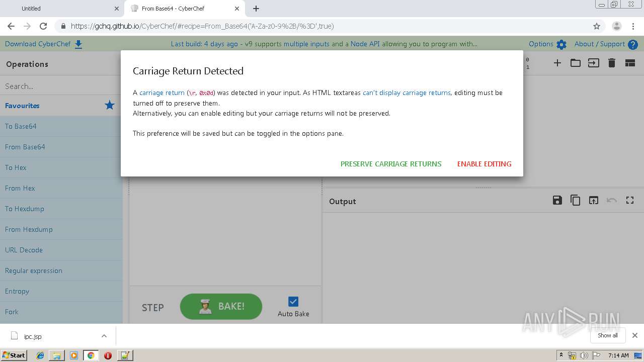The image size is (644, 362).
Task: Open the Node API link in banner
Action: 365,44
